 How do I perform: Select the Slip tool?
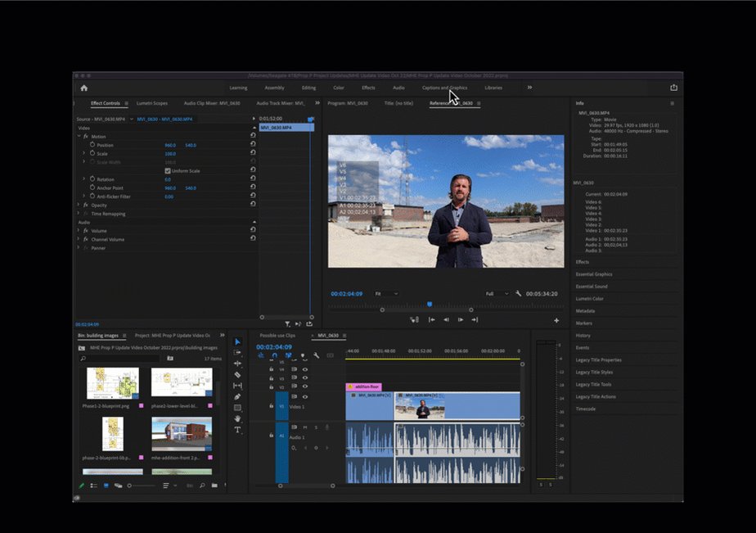pyautogui.click(x=237, y=386)
